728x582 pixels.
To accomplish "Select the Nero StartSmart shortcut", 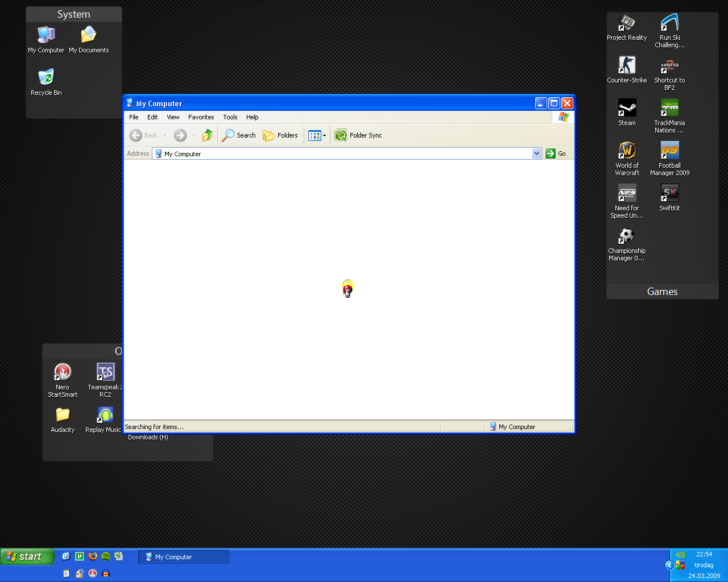I will click(63, 373).
